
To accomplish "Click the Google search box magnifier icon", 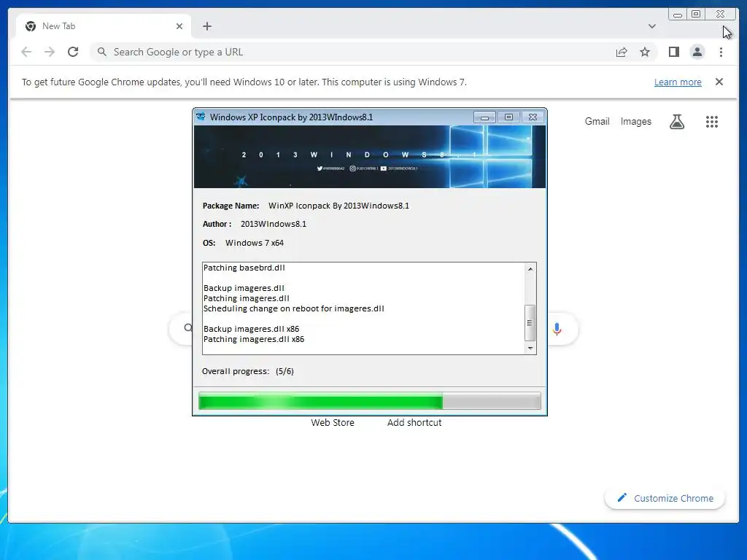I will coord(187,327).
